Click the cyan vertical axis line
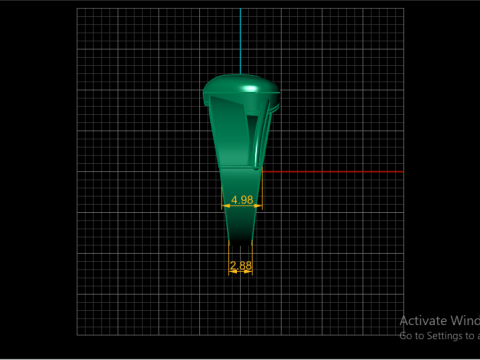 click(240, 41)
